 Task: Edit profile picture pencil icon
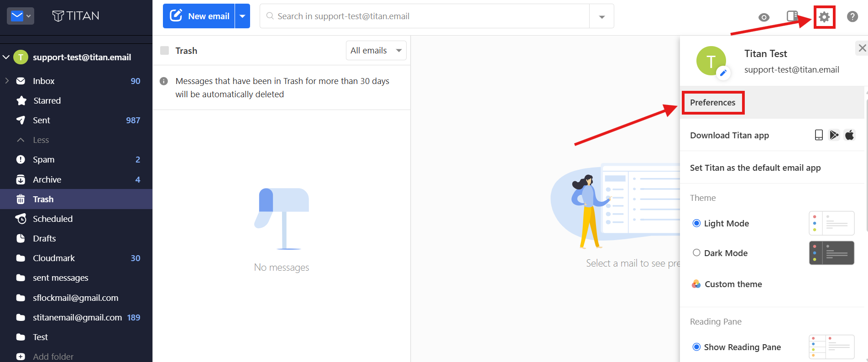723,73
